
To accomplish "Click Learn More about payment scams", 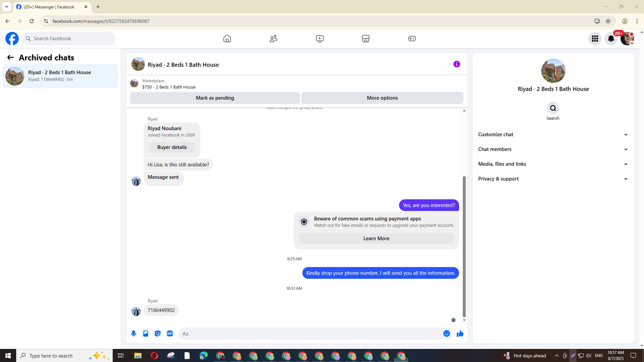I will pos(376,239).
